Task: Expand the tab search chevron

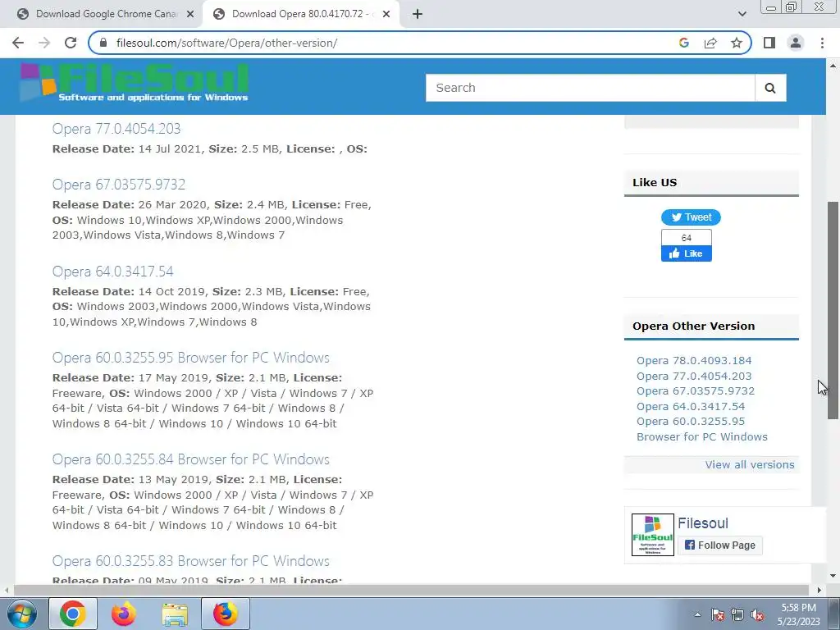Action: 742,14
